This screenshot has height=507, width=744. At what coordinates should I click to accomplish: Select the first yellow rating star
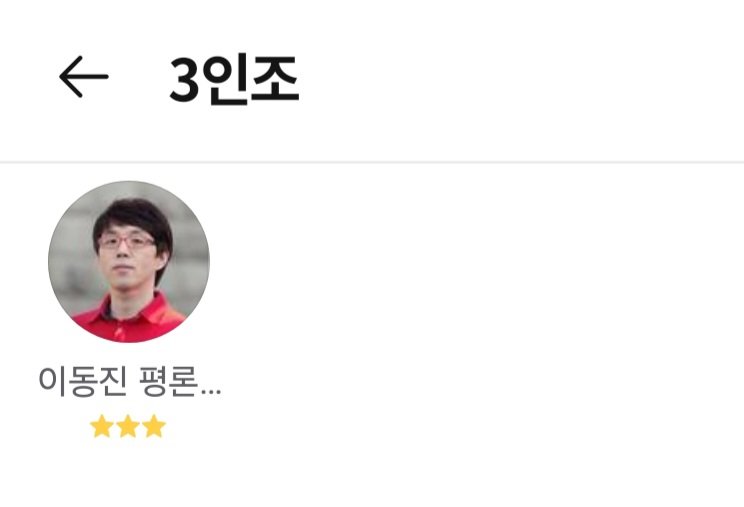(x=102, y=426)
